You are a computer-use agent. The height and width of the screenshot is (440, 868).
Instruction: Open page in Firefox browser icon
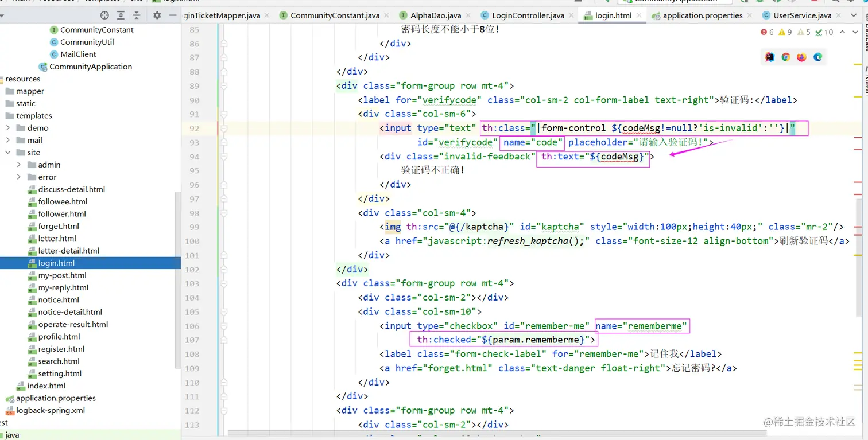point(802,57)
